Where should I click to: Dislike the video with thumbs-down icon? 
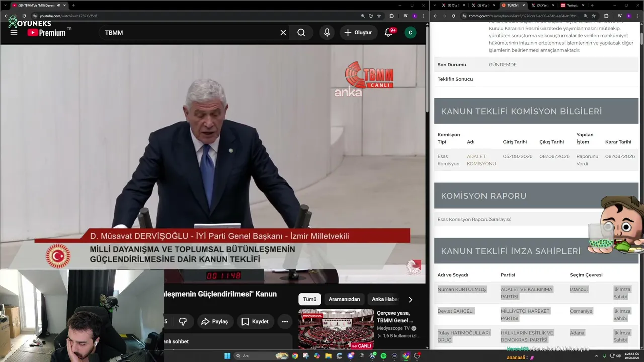(x=183, y=321)
